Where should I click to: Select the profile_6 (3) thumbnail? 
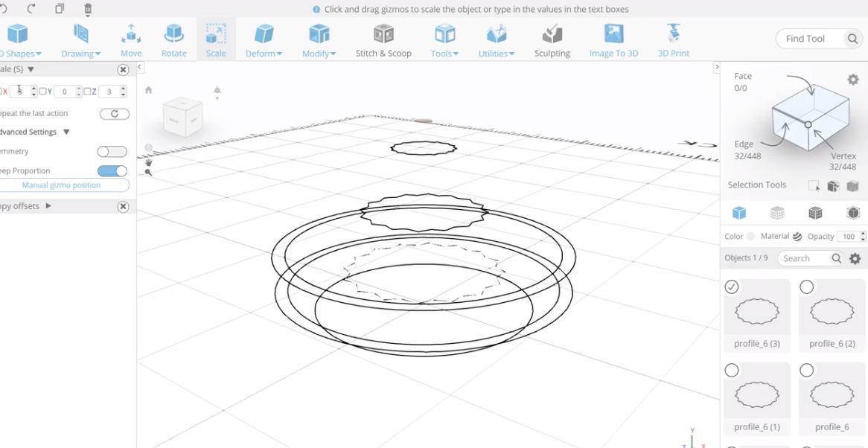tap(757, 313)
